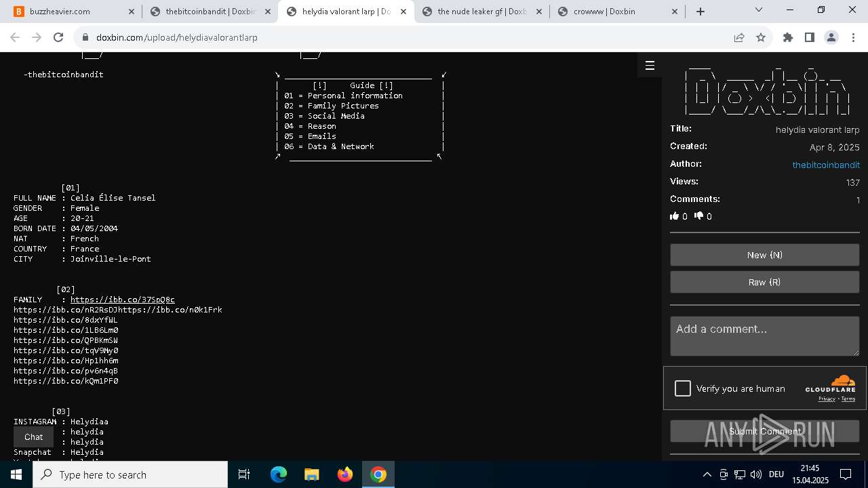Screen dimensions: 868x488
Task: Click the thumbs down icon
Action: pos(699,216)
